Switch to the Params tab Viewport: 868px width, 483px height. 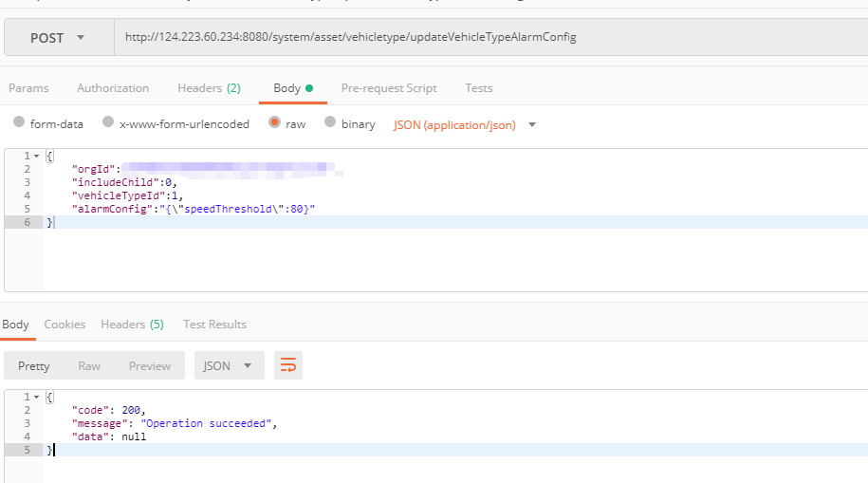tap(28, 88)
